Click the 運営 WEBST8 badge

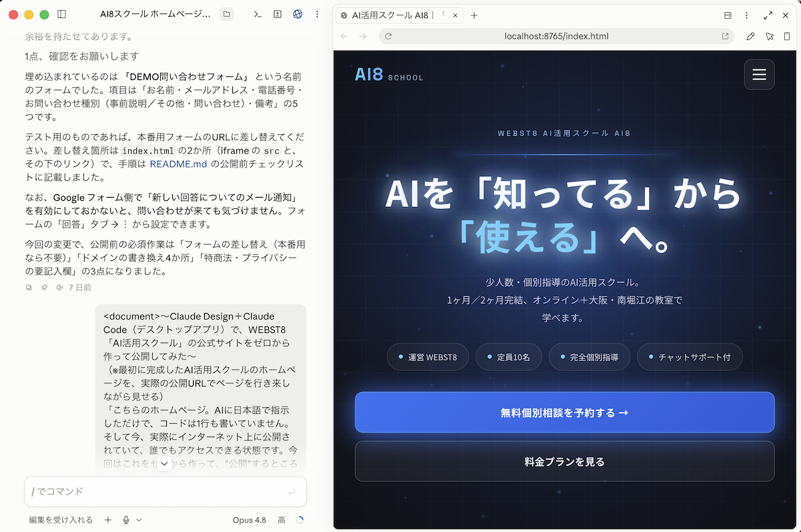pyautogui.click(x=427, y=357)
